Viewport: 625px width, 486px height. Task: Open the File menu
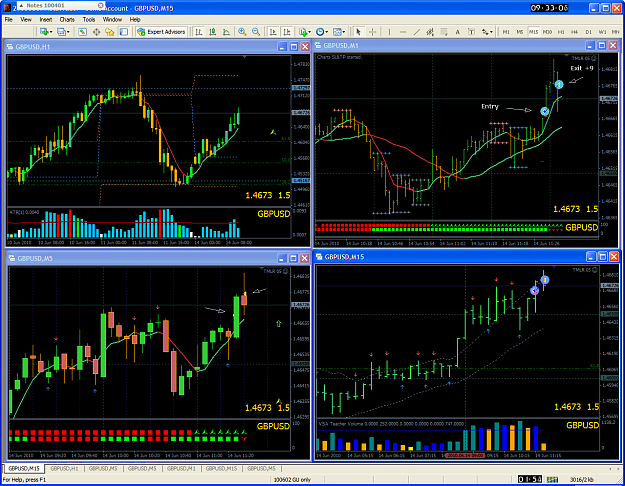point(8,20)
